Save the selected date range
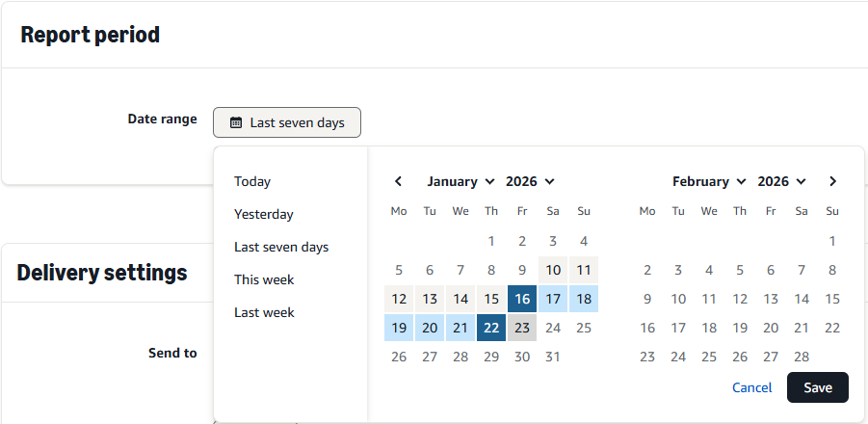This screenshot has height=424, width=868. pyautogui.click(x=817, y=387)
